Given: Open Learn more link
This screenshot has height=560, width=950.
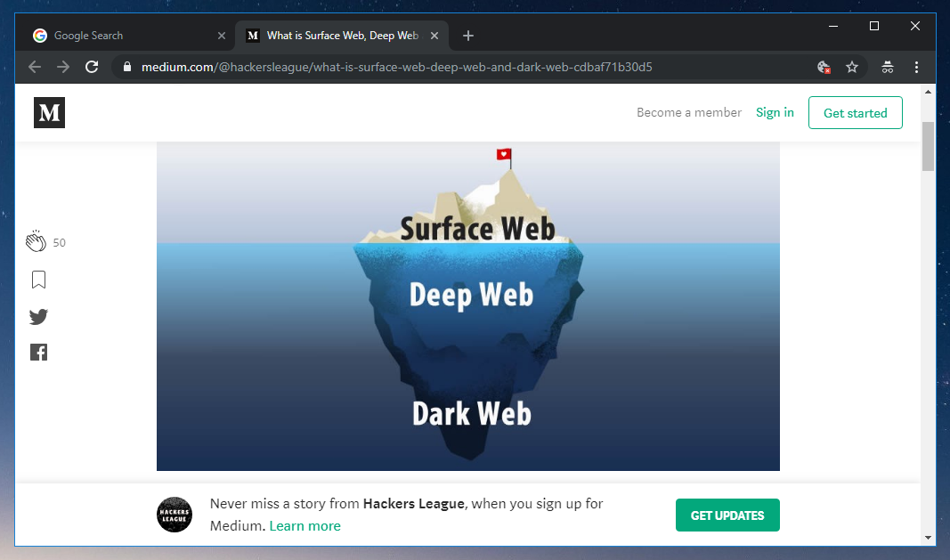Looking at the screenshot, I should tap(304, 525).
